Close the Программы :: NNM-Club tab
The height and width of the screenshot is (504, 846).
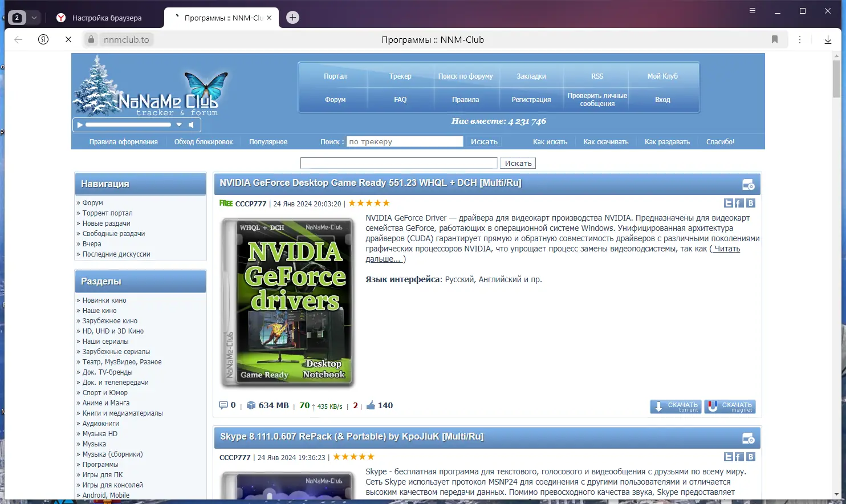click(269, 18)
